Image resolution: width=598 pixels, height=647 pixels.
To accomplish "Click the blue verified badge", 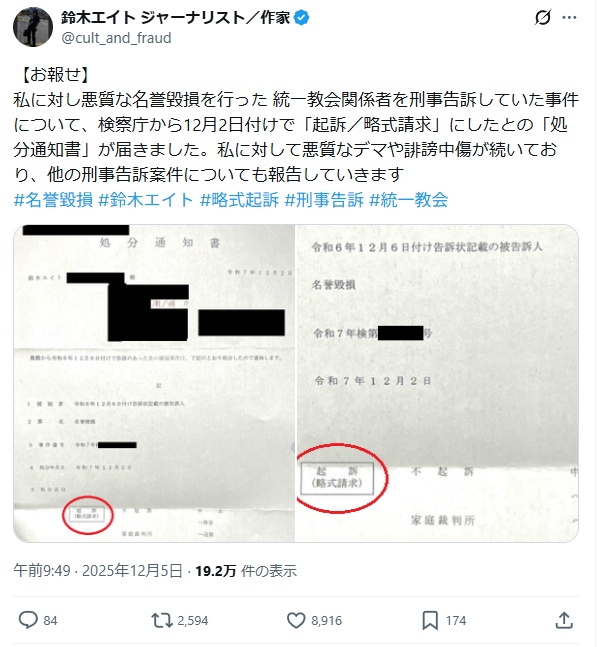I will coord(302,18).
